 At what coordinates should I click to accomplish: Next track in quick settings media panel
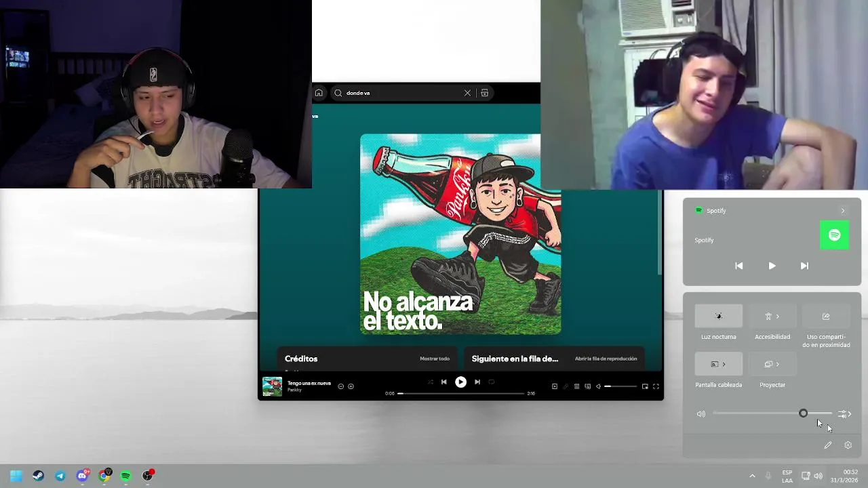[804, 266]
